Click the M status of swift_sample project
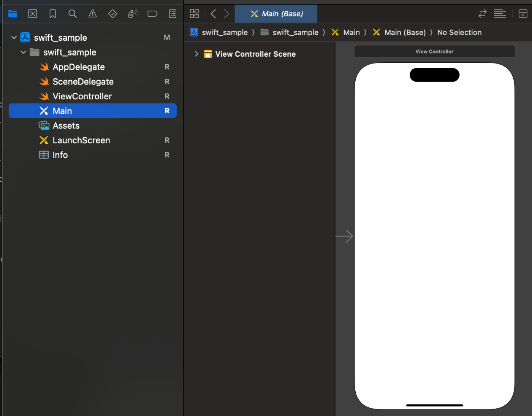The image size is (532, 416). click(167, 38)
